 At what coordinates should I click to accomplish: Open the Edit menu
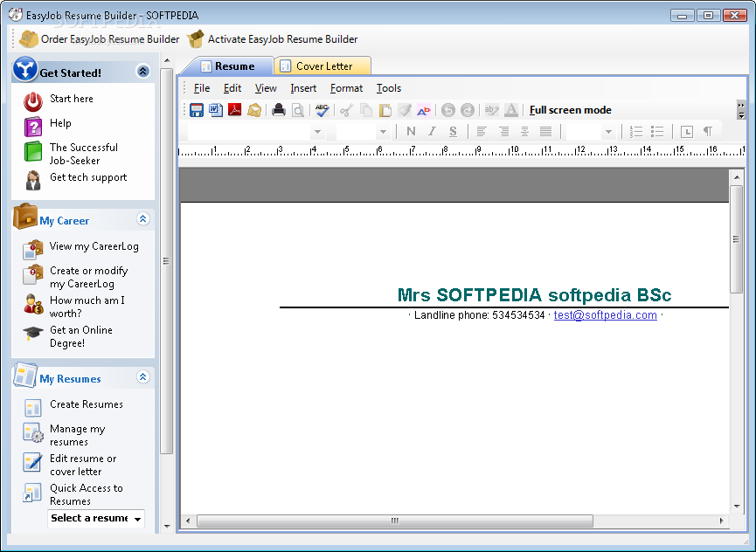click(x=232, y=88)
